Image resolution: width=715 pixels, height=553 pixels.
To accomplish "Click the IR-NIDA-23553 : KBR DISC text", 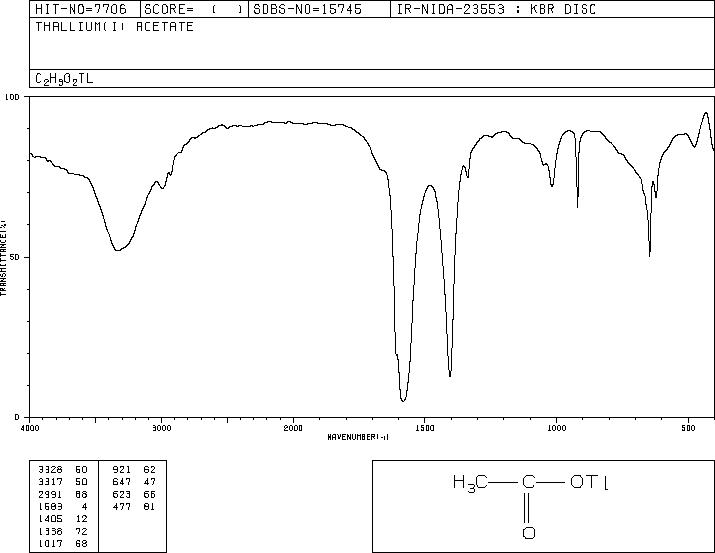I will 496,9.
